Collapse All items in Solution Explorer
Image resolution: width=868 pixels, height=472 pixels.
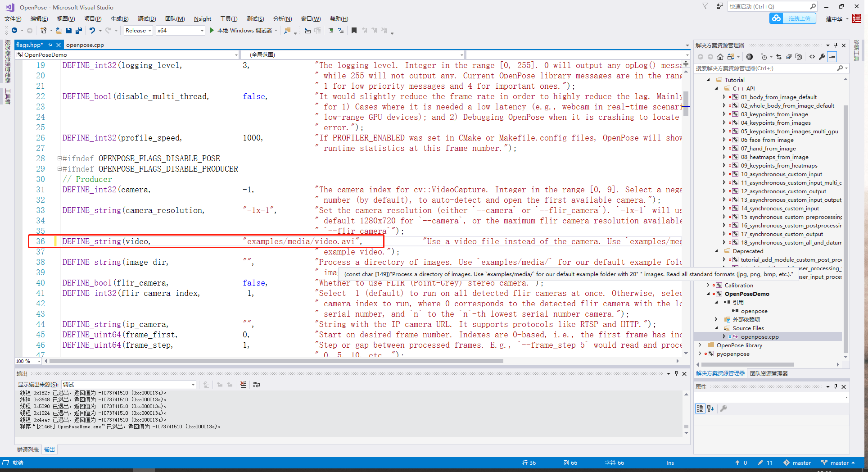point(789,57)
